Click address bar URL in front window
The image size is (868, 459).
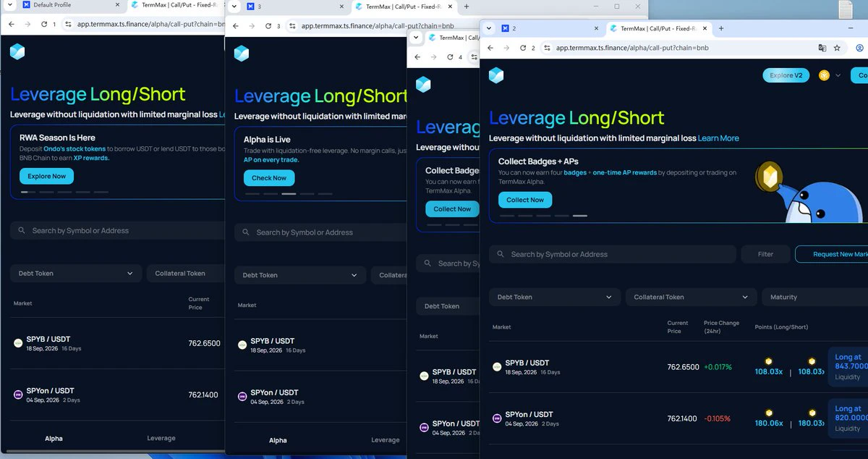pyautogui.click(x=632, y=48)
